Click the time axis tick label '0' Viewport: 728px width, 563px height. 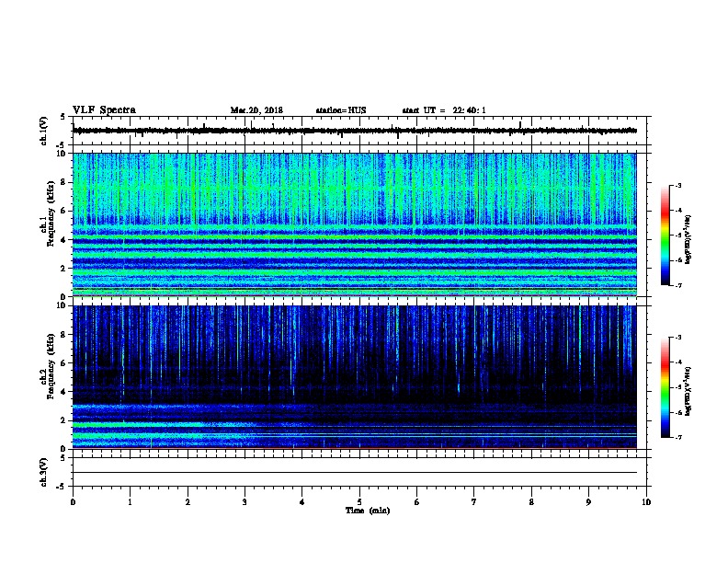pos(73,502)
